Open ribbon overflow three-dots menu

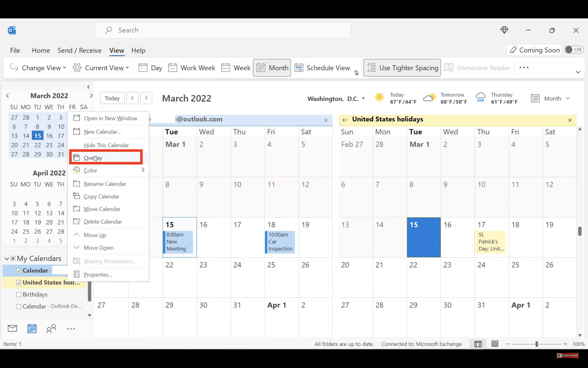524,67
